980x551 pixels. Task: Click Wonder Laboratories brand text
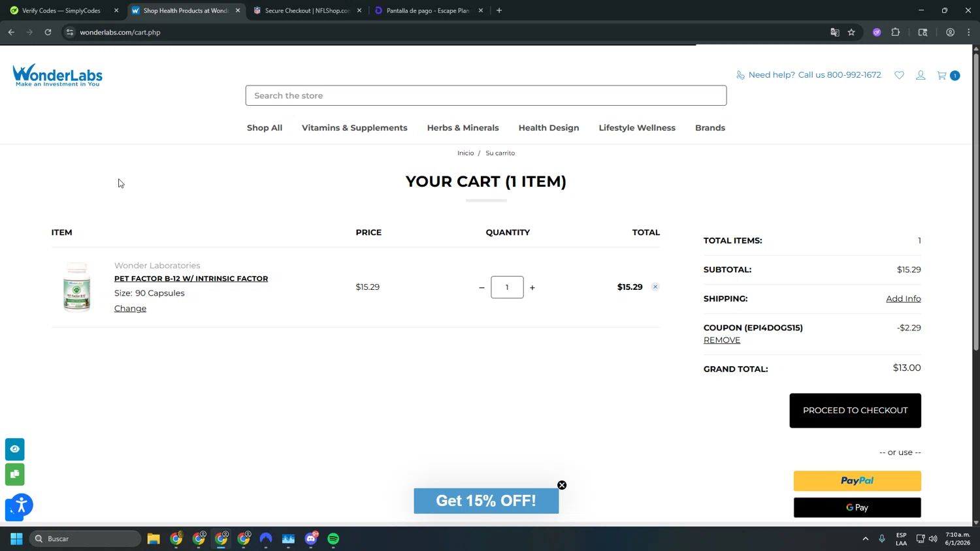point(157,266)
